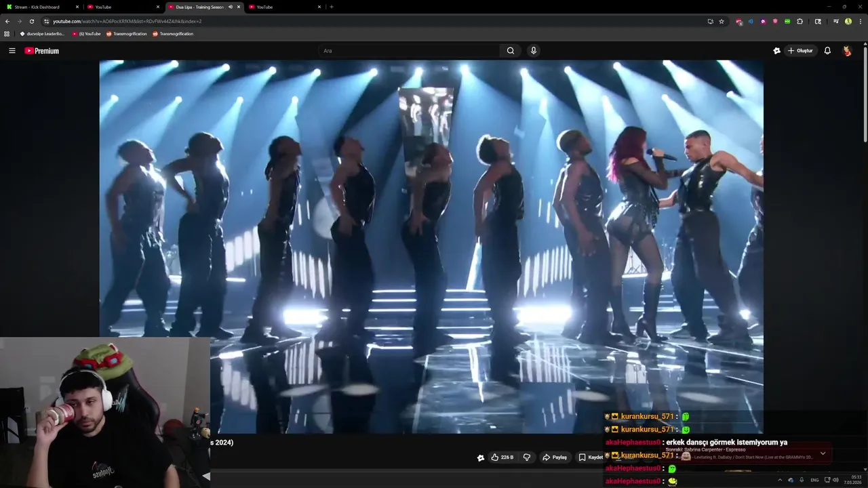The height and width of the screenshot is (488, 868).
Task: Switch to the second YouTube tab
Action: tap(123, 7)
